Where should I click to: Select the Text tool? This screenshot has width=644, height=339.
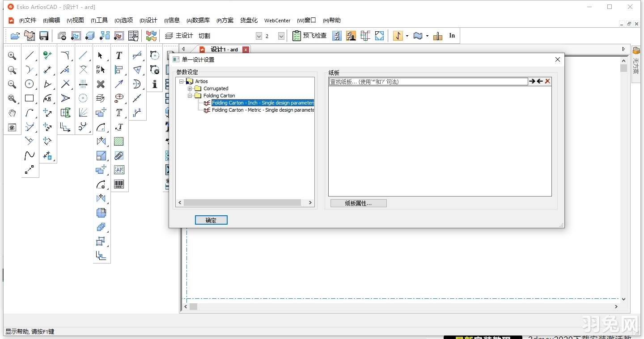pos(119,55)
